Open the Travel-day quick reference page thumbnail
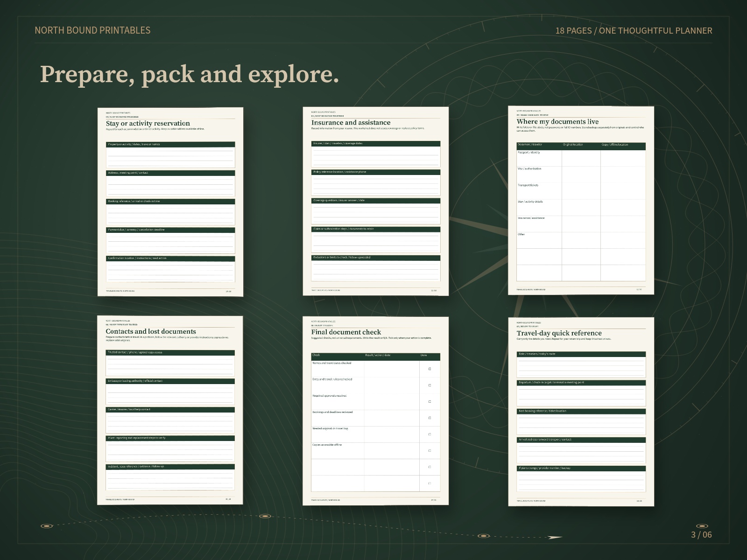Screen dimensions: 747x560 coord(581,412)
